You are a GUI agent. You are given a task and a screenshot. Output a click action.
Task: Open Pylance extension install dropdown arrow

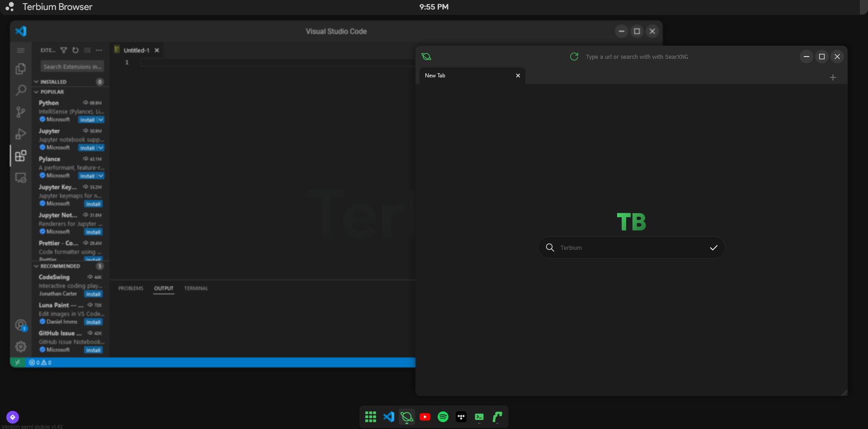(x=101, y=176)
